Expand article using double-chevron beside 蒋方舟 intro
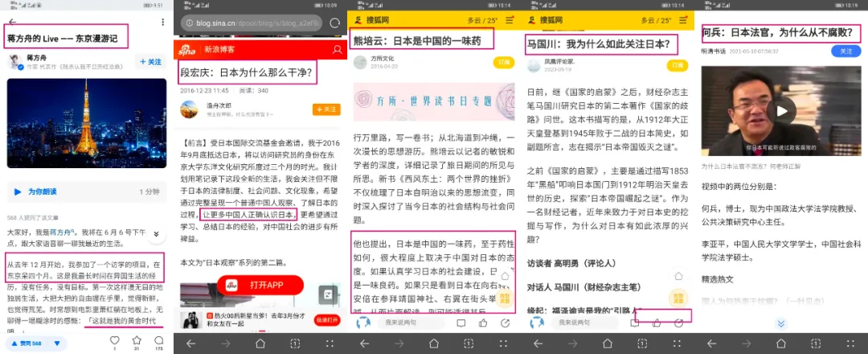The image size is (868, 354). point(158,233)
